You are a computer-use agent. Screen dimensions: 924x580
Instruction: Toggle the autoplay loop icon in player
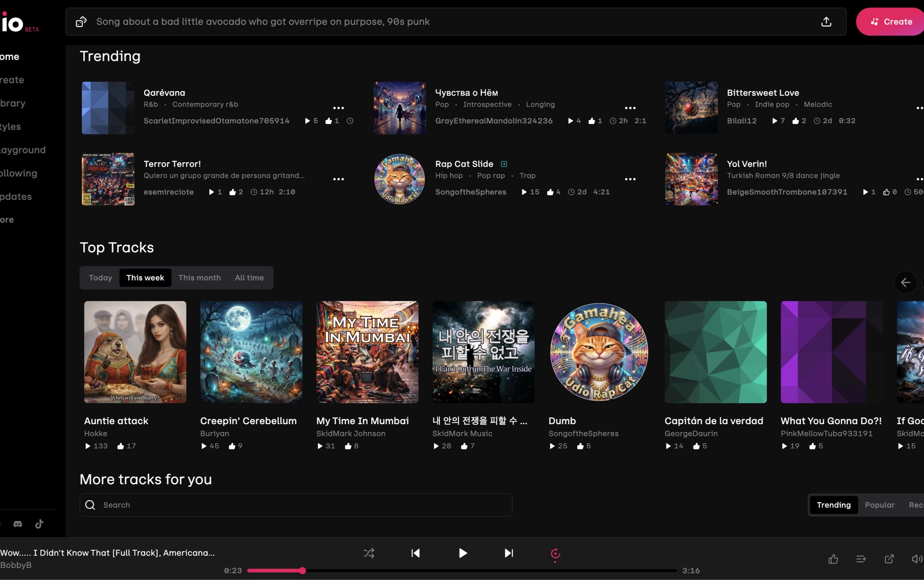pos(555,554)
